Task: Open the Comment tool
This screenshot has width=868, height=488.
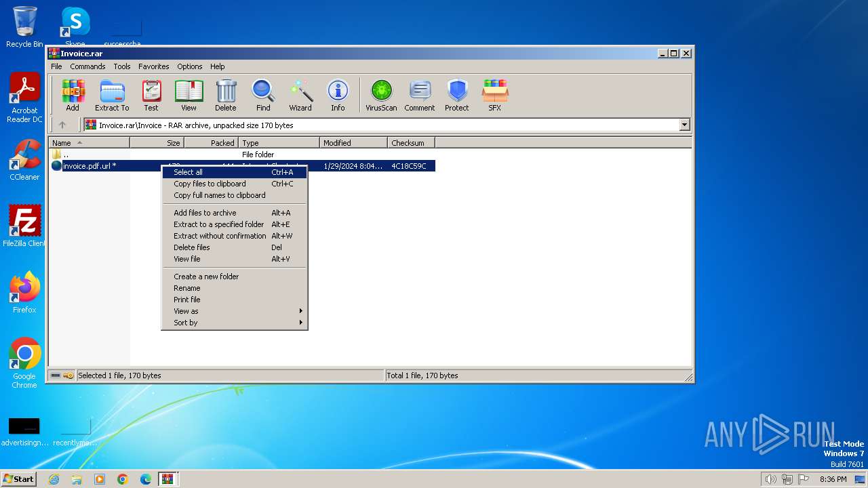Action: [x=420, y=95]
